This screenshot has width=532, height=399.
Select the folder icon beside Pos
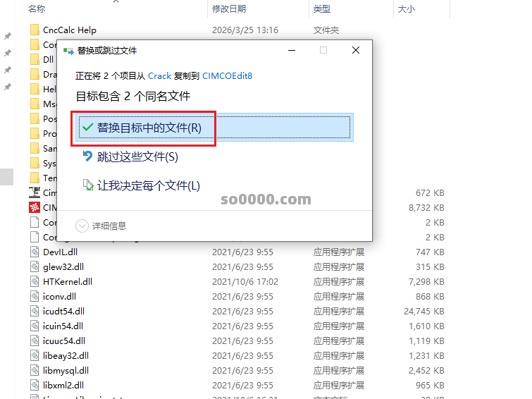[35, 119]
